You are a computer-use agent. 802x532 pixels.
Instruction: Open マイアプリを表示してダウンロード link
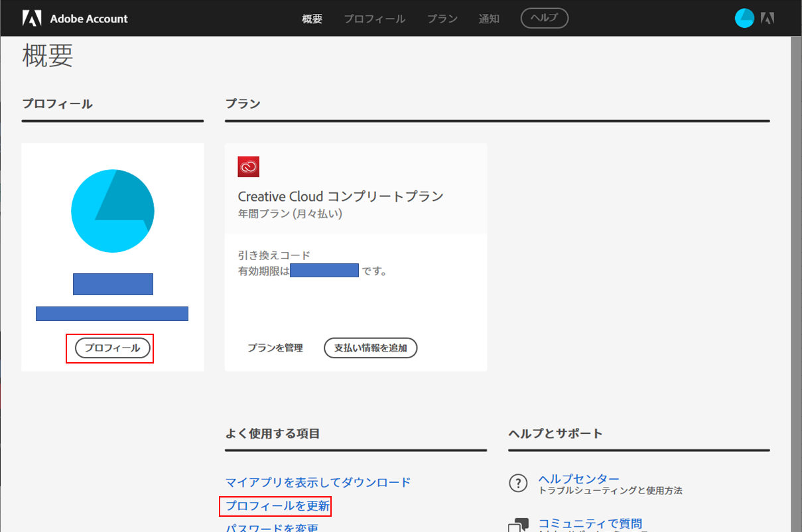coord(318,482)
